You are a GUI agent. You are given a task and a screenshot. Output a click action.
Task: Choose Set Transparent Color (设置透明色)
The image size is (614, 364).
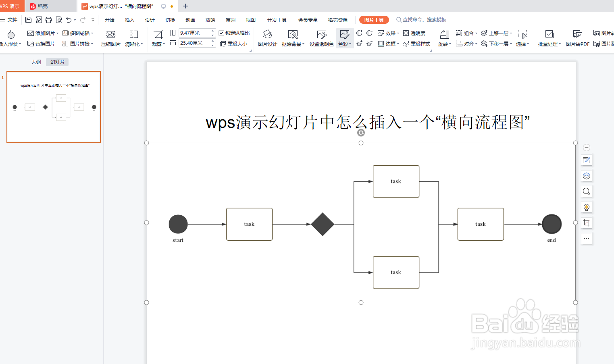point(321,38)
